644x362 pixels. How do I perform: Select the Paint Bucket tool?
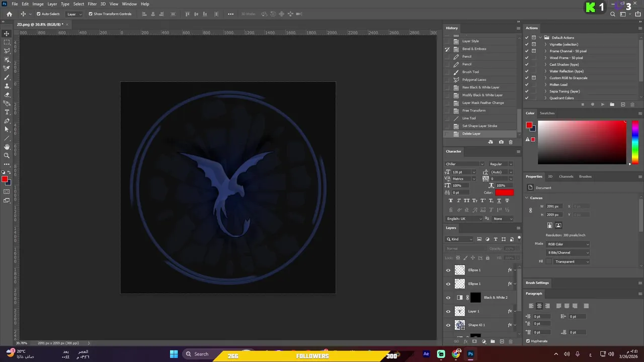[7, 103]
